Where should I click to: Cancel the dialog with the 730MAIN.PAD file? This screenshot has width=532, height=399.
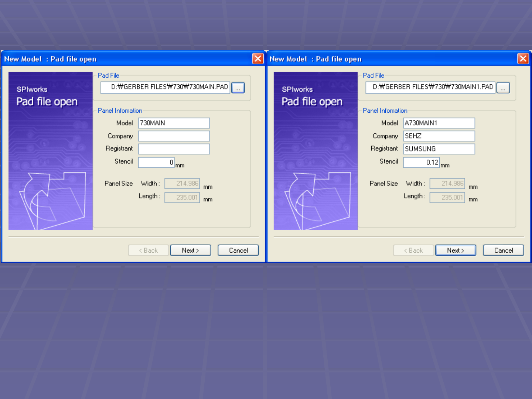coord(238,250)
